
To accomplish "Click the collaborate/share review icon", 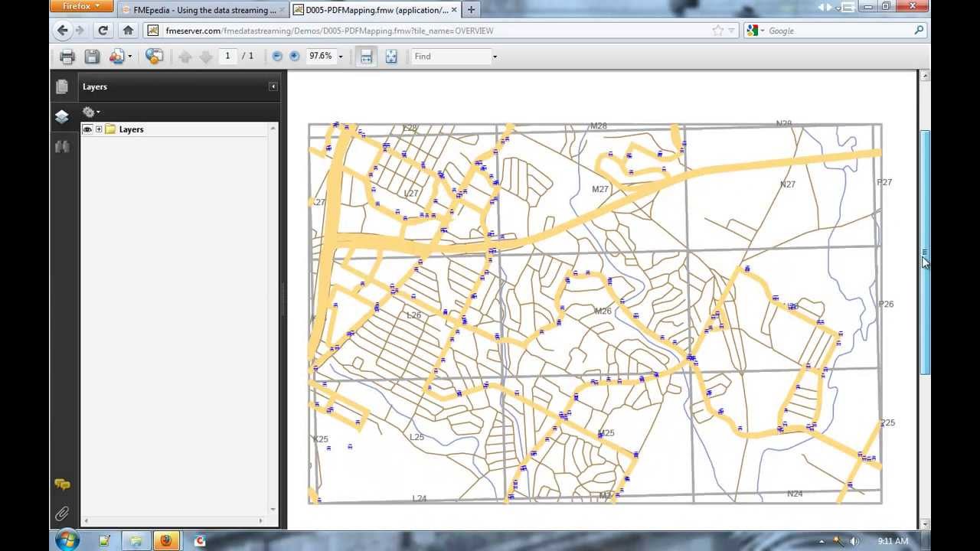I will coord(154,57).
